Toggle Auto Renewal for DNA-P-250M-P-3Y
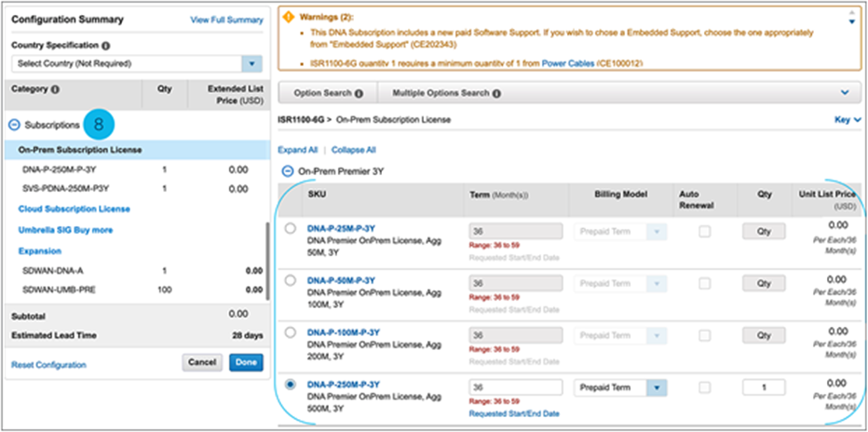 pyautogui.click(x=704, y=387)
